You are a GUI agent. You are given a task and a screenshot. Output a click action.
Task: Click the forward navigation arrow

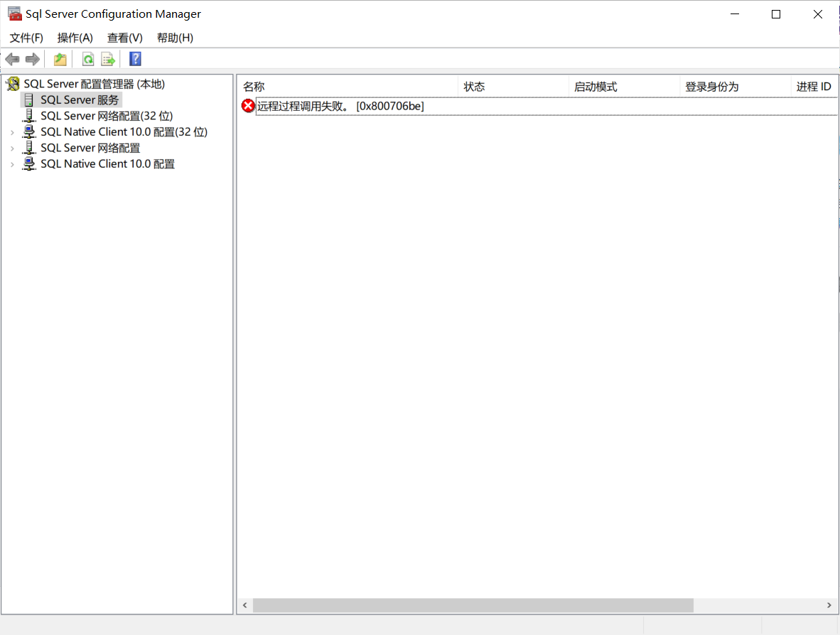coord(32,58)
